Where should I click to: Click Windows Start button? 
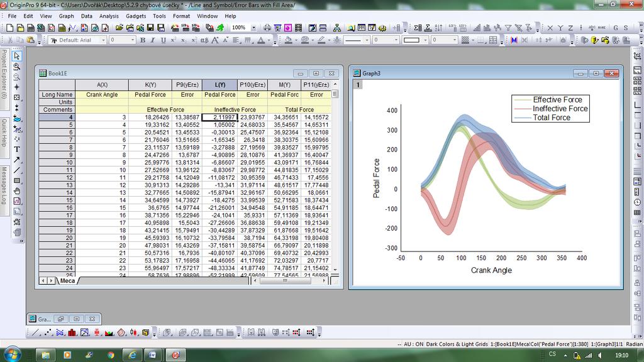(x=12, y=354)
